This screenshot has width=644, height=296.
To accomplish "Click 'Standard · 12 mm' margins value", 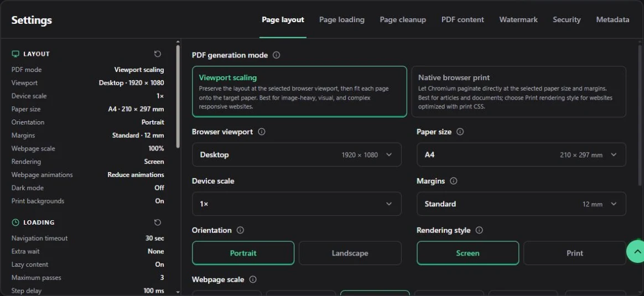I will [138, 136].
